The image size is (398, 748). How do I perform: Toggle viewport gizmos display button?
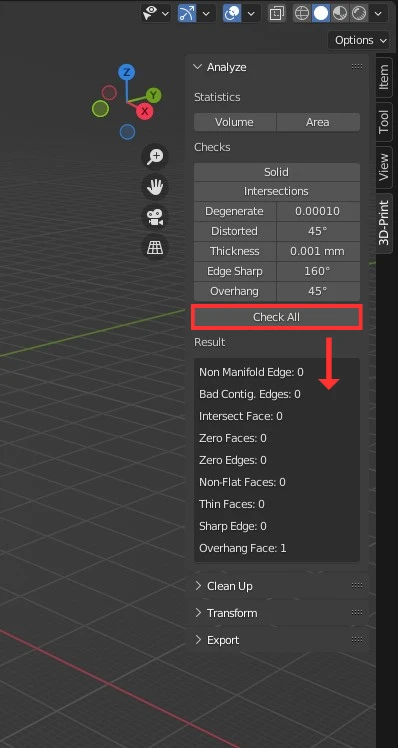(187, 13)
